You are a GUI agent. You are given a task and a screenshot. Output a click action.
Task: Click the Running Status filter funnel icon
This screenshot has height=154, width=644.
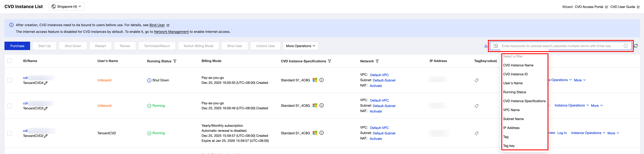pyautogui.click(x=175, y=61)
